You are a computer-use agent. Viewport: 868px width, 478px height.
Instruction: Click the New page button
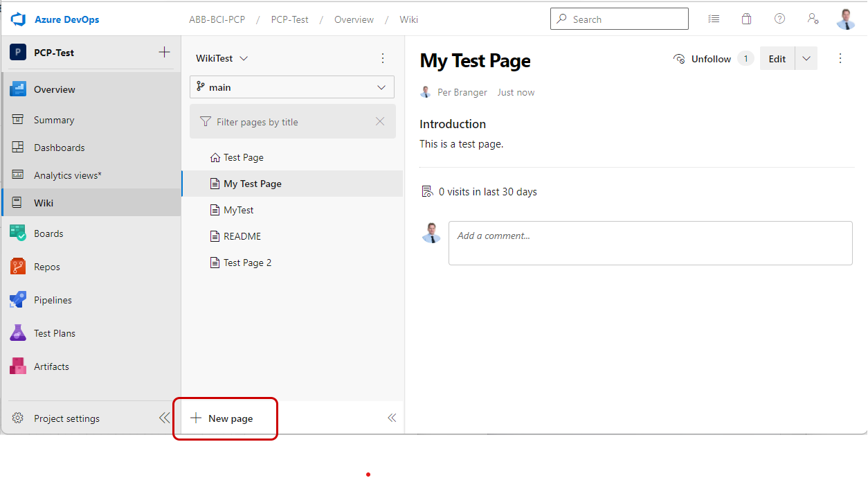(x=222, y=418)
